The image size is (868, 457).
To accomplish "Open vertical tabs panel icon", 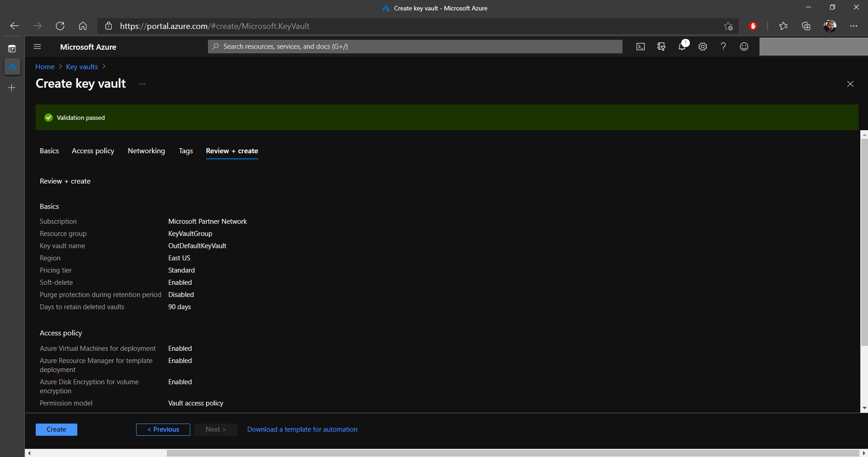I will (x=12, y=48).
